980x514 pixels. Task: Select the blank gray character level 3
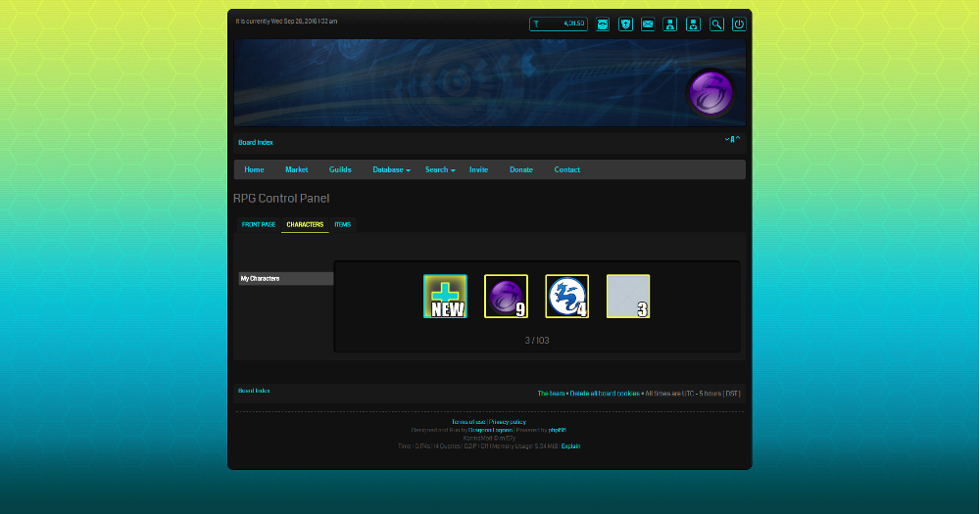[x=627, y=297]
